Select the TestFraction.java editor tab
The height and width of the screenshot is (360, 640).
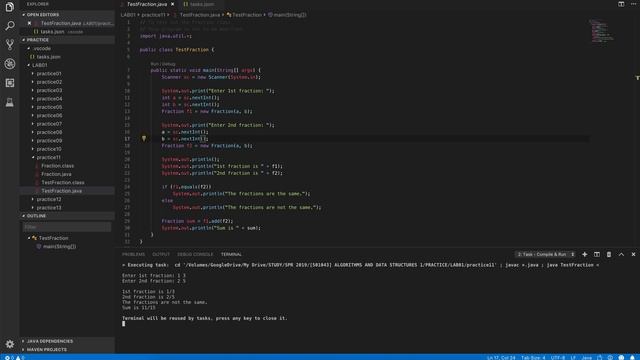(x=147, y=4)
